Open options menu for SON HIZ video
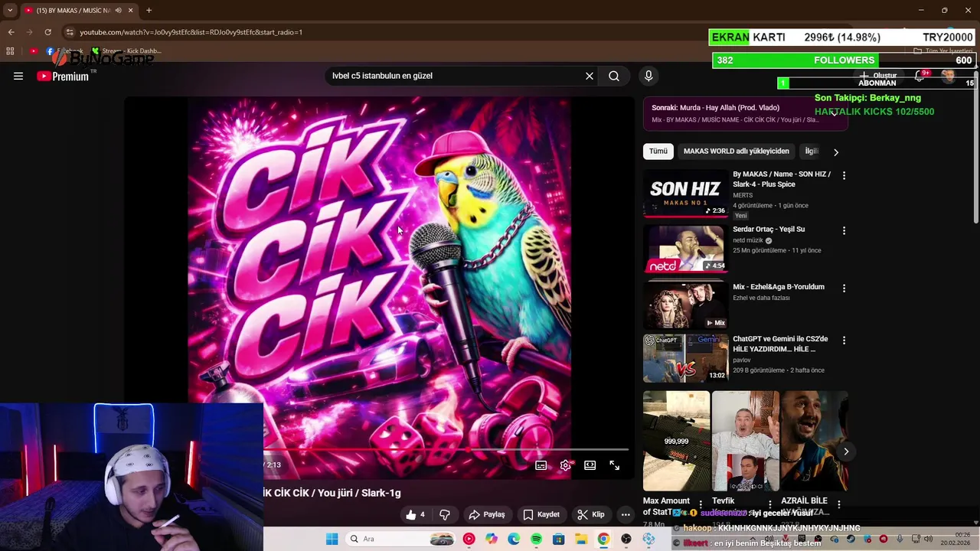980x551 pixels. coord(844,175)
